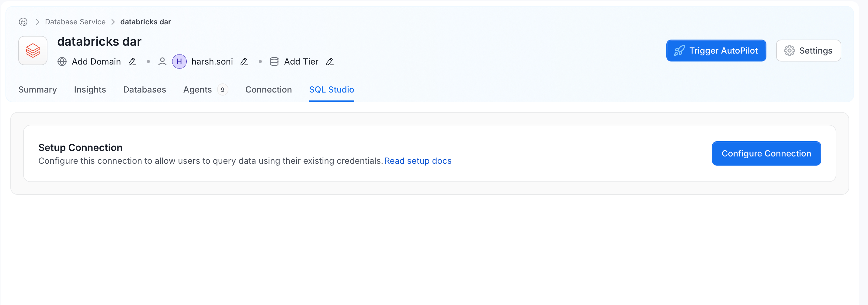
Task: Click the databricks dar page title
Action: click(x=99, y=41)
